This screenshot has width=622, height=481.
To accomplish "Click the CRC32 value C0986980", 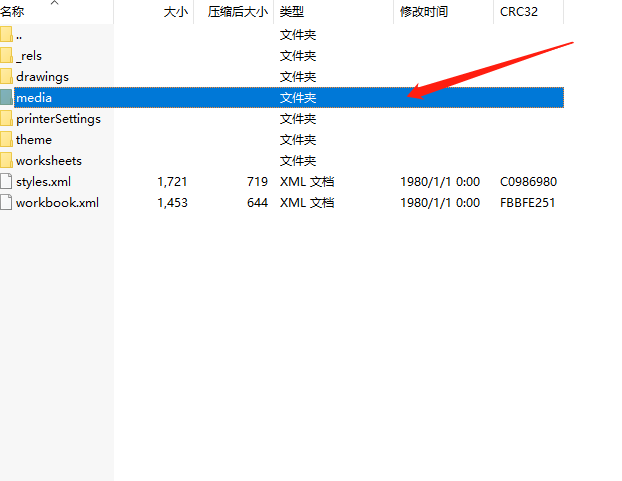I will tap(528, 182).
